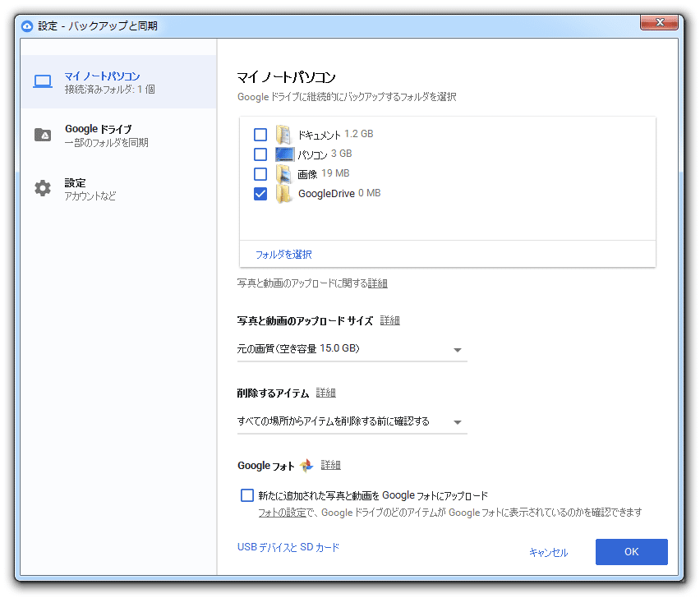This screenshot has width=700, height=598.
Task: Confirm with the OK button
Action: pyautogui.click(x=631, y=552)
